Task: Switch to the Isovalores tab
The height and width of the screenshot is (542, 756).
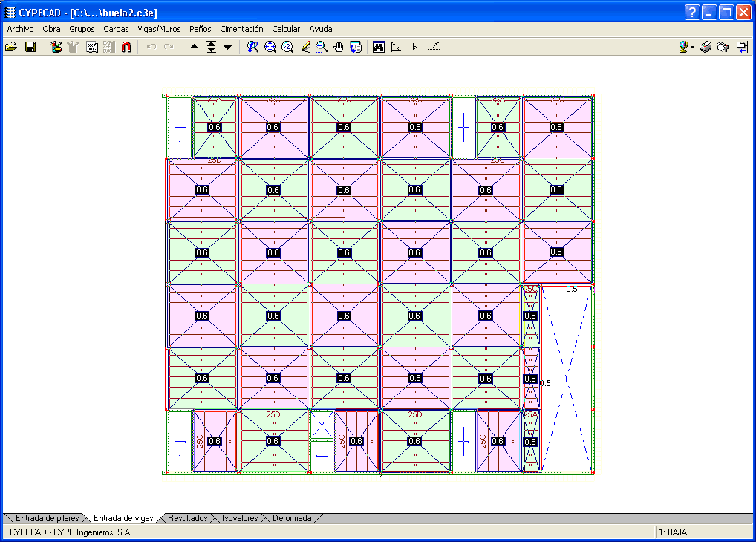Action: pos(240,518)
